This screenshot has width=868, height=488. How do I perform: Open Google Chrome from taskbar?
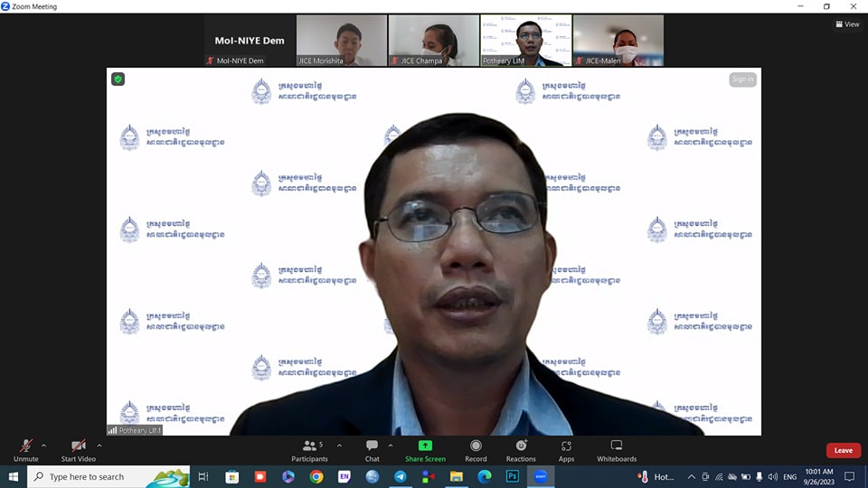(x=316, y=476)
